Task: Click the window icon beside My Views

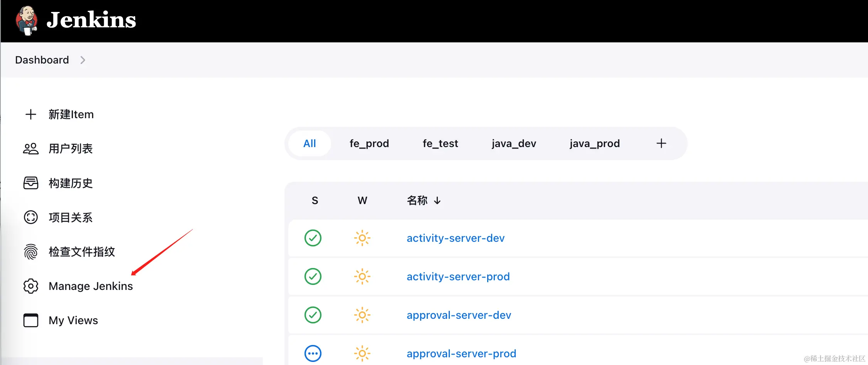Action: pos(31,320)
